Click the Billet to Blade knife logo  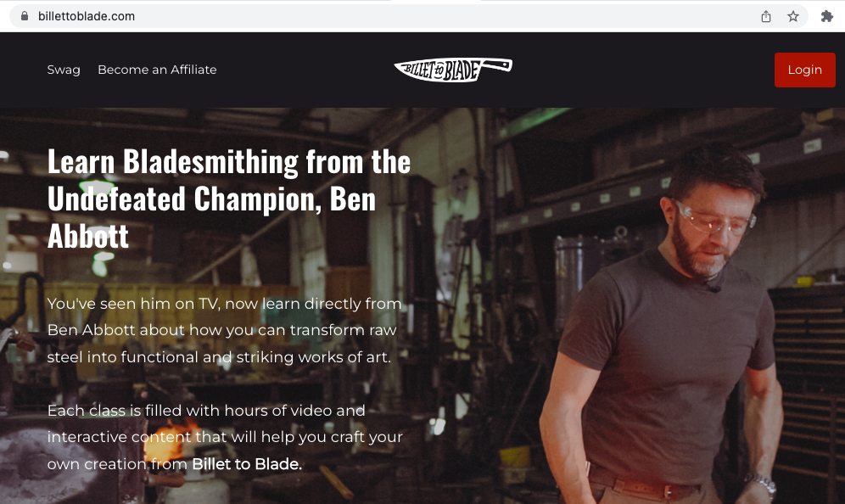click(x=453, y=70)
